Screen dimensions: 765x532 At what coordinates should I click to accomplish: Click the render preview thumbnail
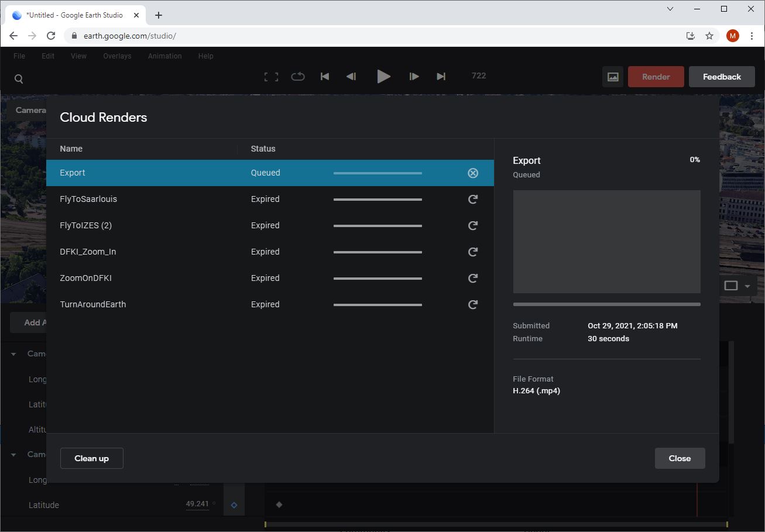tap(606, 241)
